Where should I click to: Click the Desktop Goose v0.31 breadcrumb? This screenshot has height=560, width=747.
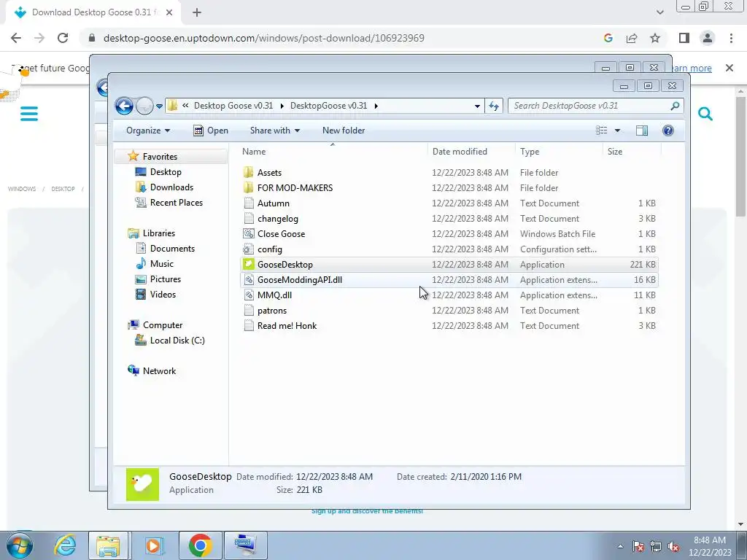click(x=233, y=106)
